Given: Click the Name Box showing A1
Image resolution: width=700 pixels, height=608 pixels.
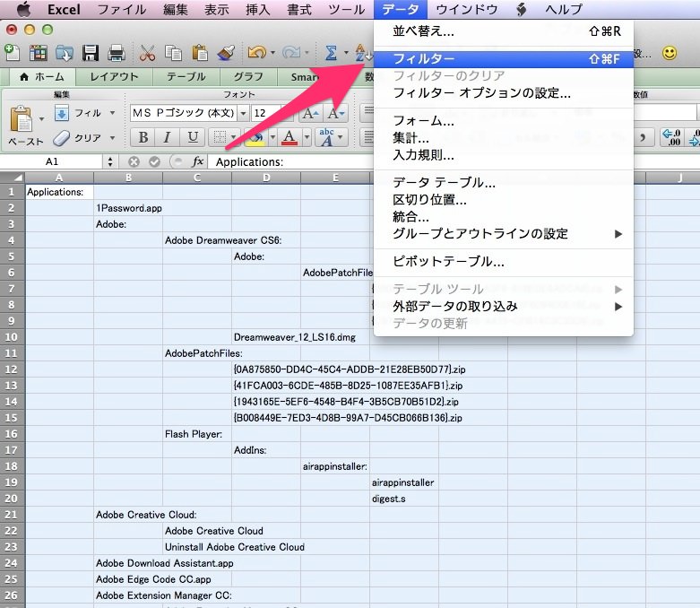Looking at the screenshot, I should coord(52,161).
